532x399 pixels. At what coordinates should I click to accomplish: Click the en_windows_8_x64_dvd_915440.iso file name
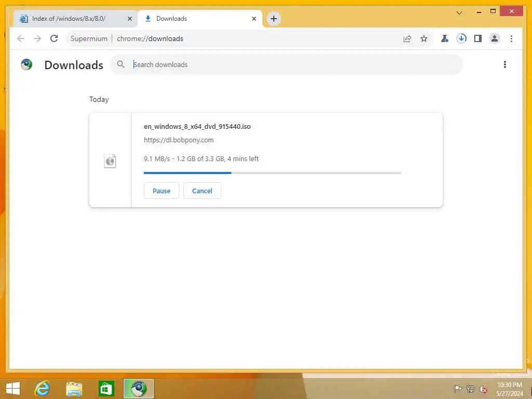tap(197, 127)
